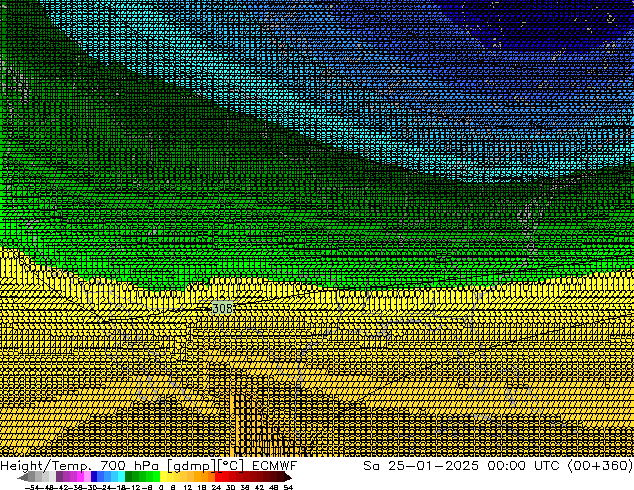Image resolution: width=634 pixels, height=490 pixels.
Task: Click the cyan swatch in the color legend
Action: click(121, 476)
